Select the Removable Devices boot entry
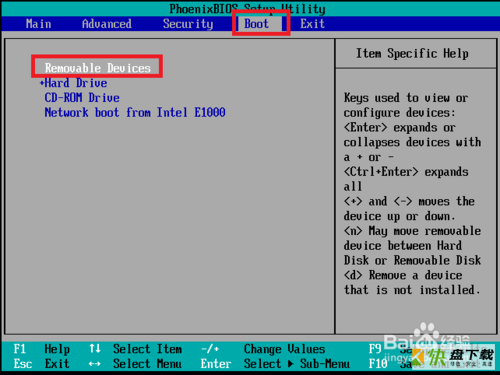The height and width of the screenshot is (375, 500). pyautogui.click(x=98, y=68)
